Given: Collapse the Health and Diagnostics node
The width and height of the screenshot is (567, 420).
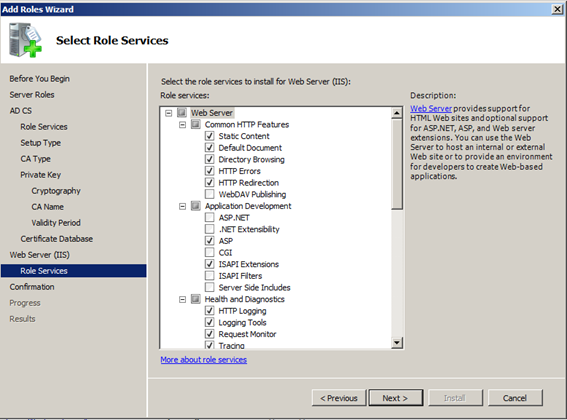Looking at the screenshot, I should tap(183, 300).
